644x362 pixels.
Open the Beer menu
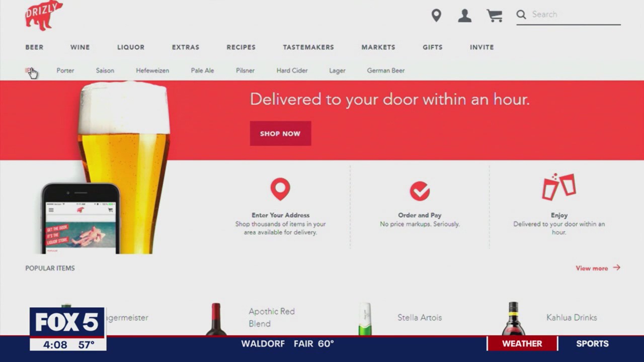(34, 47)
